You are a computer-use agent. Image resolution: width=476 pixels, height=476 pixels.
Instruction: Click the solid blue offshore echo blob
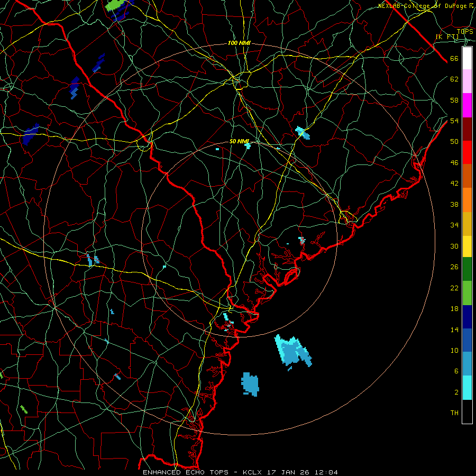pos(251,384)
